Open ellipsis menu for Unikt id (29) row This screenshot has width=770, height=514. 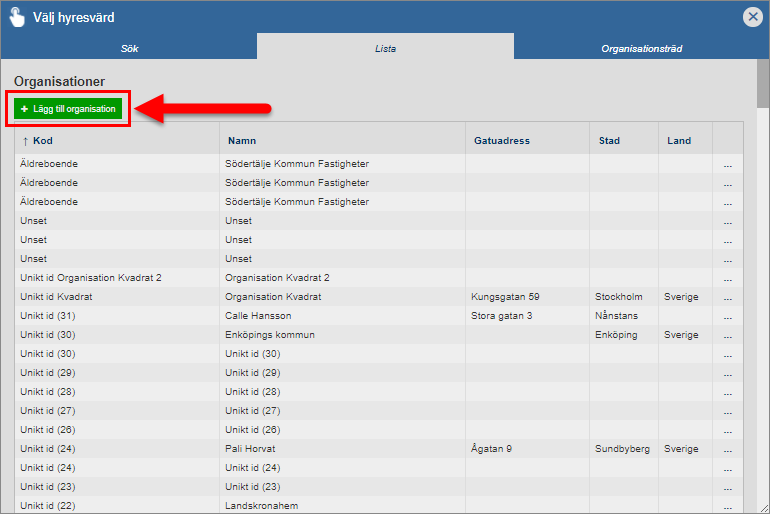(x=728, y=373)
